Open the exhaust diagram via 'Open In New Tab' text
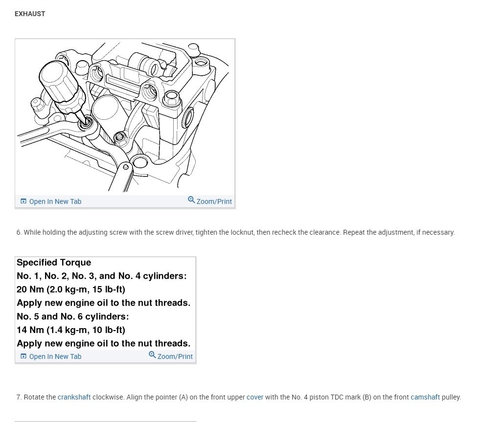Viewport: 504px width, 422px height. pyautogui.click(x=55, y=201)
